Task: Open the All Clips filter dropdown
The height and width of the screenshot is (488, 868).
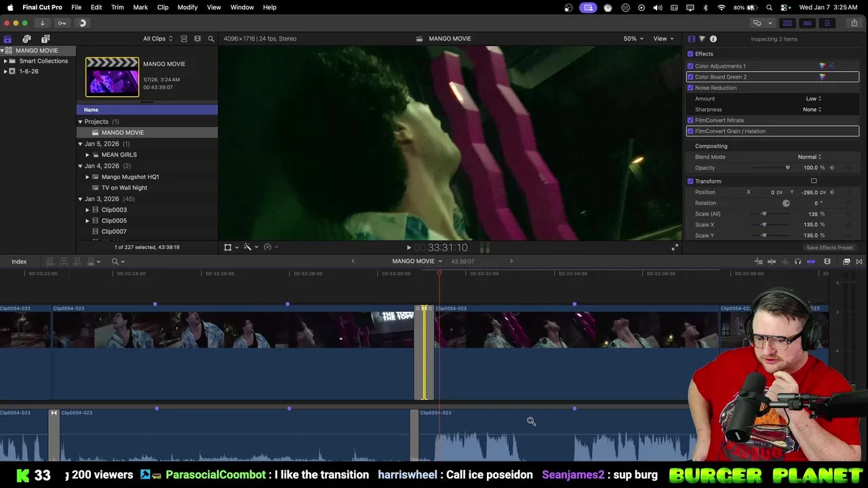Action: click(157, 39)
